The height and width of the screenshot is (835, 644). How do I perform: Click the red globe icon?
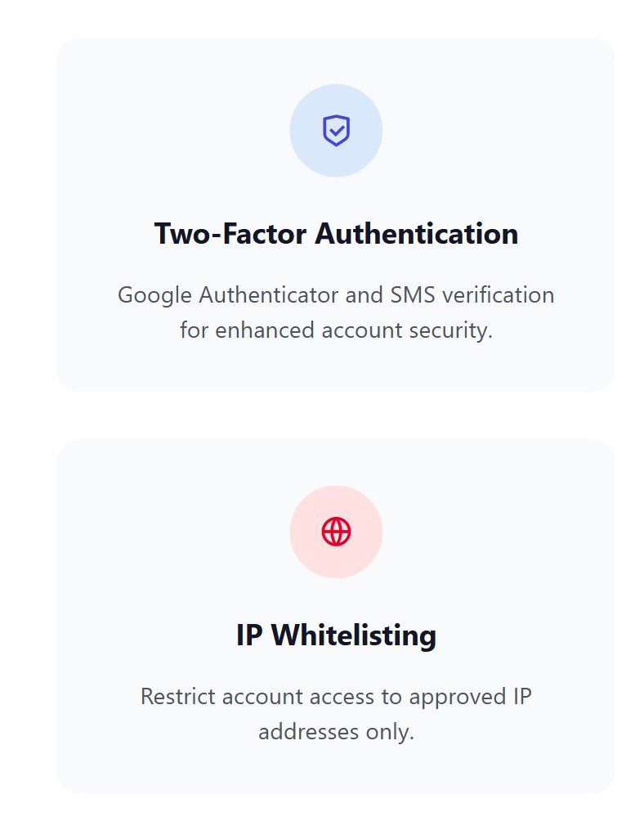[x=336, y=532]
